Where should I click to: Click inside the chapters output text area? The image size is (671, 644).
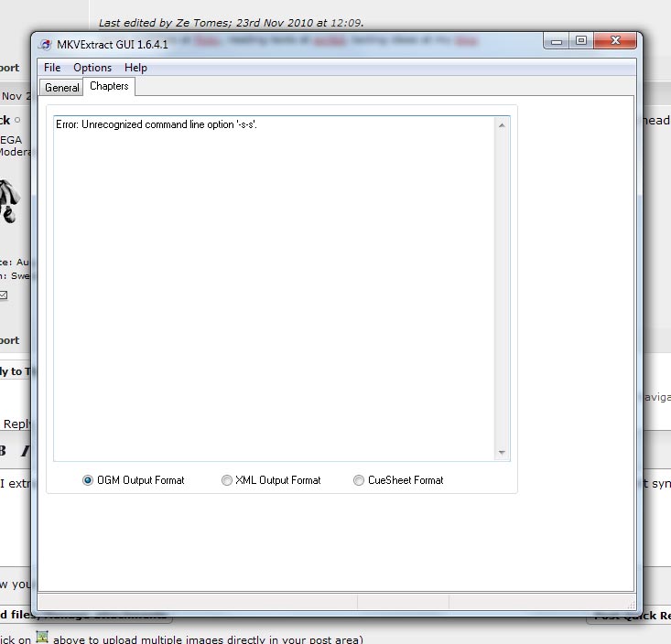point(274,289)
